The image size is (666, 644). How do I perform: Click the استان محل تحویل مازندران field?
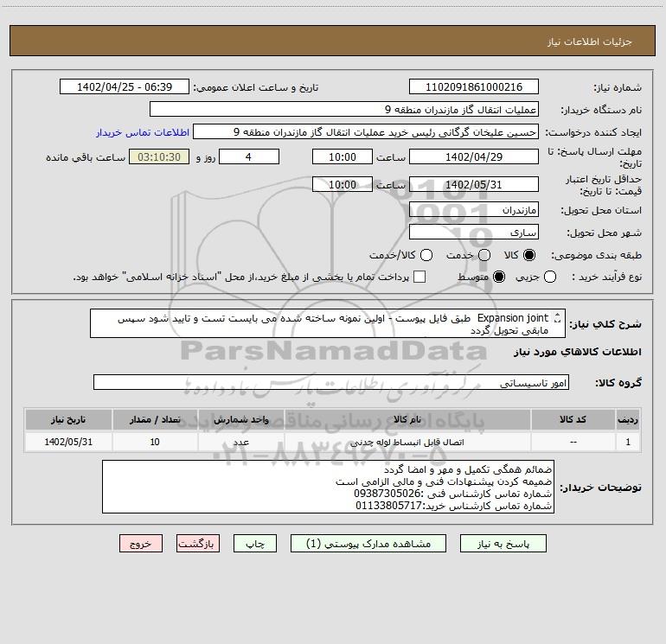(474, 210)
